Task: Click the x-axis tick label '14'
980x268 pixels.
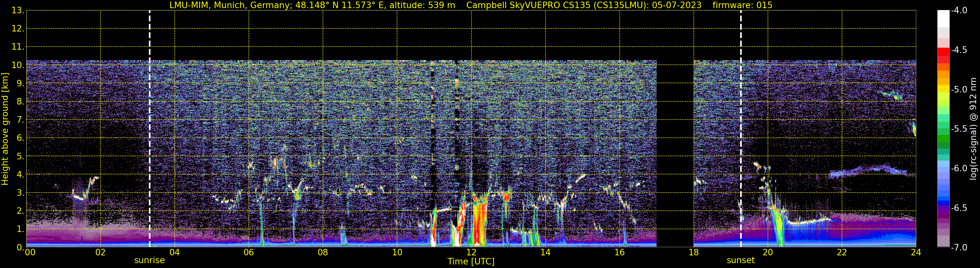Action: click(x=545, y=252)
